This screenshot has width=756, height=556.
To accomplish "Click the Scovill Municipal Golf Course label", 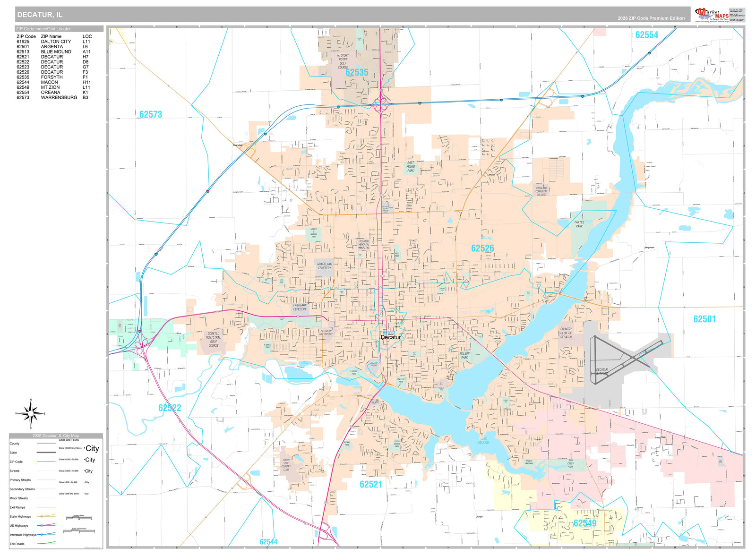I will (214, 339).
